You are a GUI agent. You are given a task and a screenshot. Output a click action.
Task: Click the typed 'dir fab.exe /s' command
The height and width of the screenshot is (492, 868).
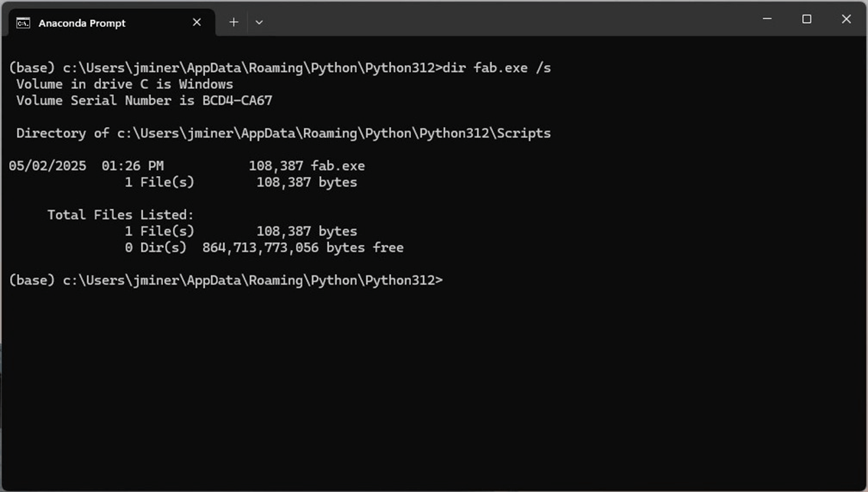pyautogui.click(x=497, y=67)
